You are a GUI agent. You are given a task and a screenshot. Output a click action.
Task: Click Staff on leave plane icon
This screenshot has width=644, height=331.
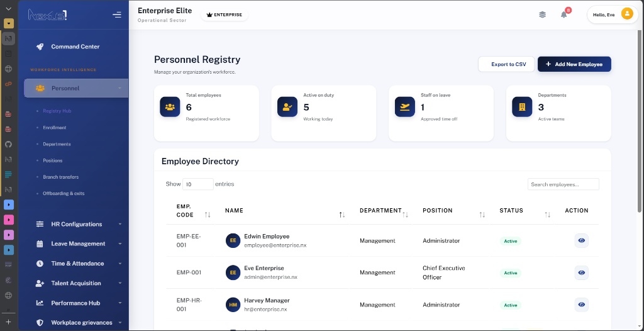pyautogui.click(x=405, y=107)
